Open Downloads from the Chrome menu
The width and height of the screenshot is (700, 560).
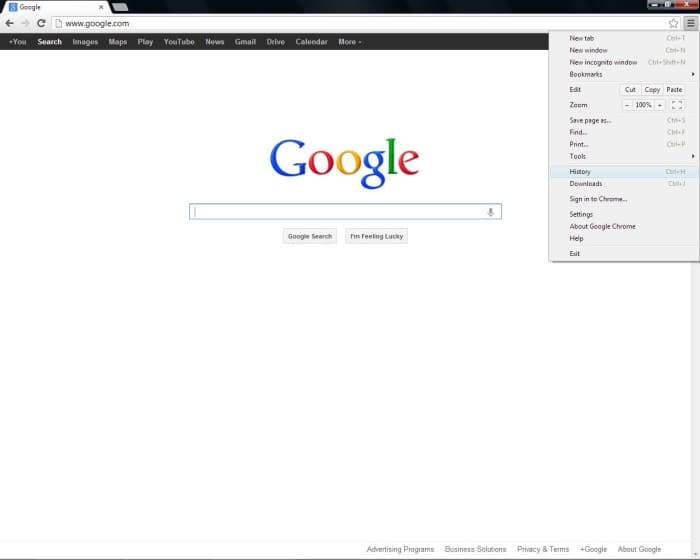click(x=624, y=184)
